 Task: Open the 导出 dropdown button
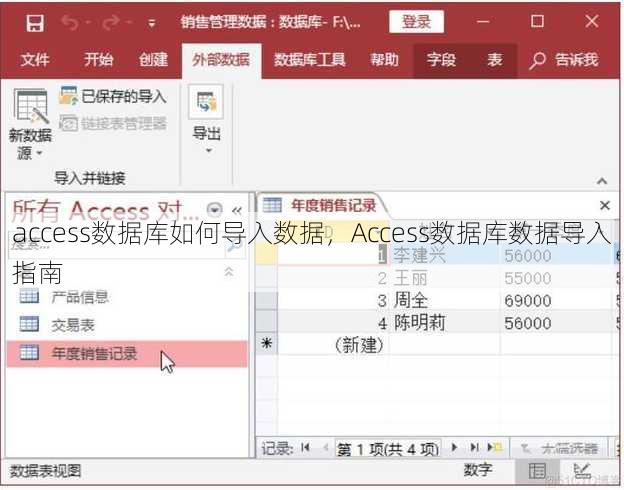click(207, 119)
